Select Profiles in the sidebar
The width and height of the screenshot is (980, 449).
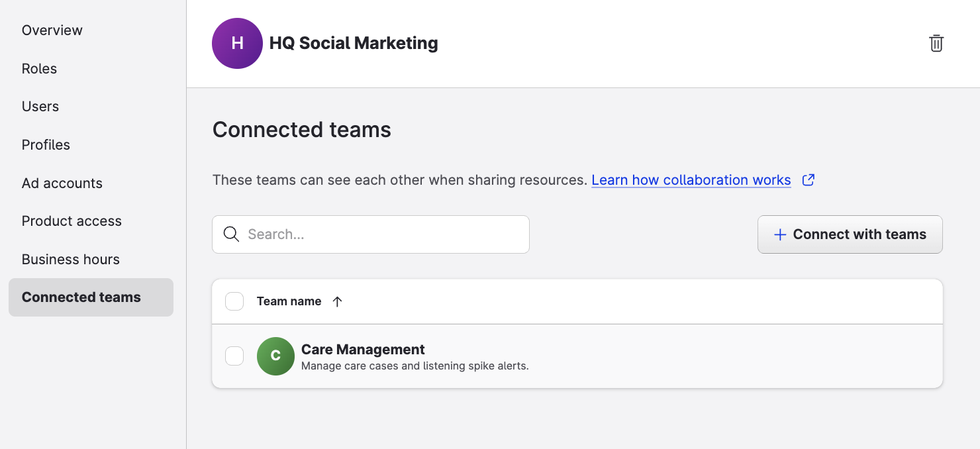click(46, 145)
